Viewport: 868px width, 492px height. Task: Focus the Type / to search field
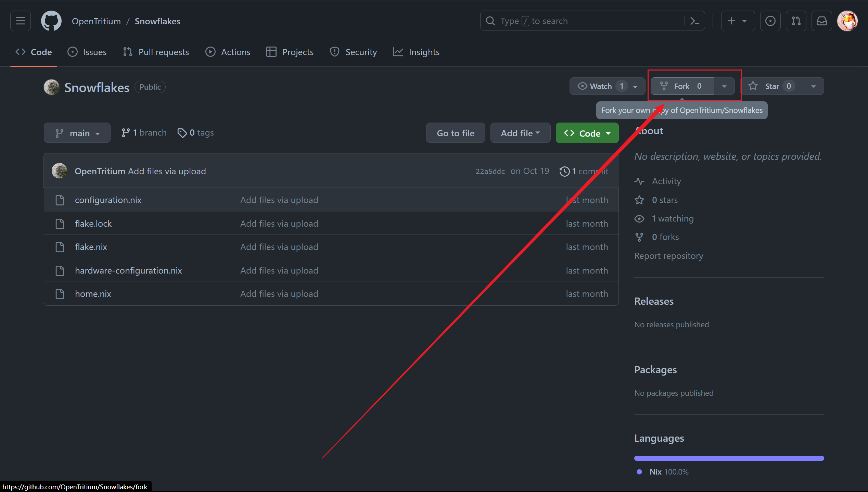point(592,21)
